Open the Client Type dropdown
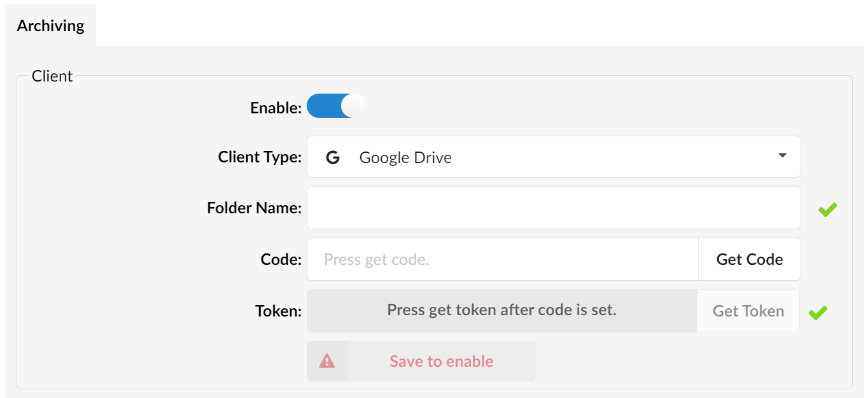 point(554,157)
